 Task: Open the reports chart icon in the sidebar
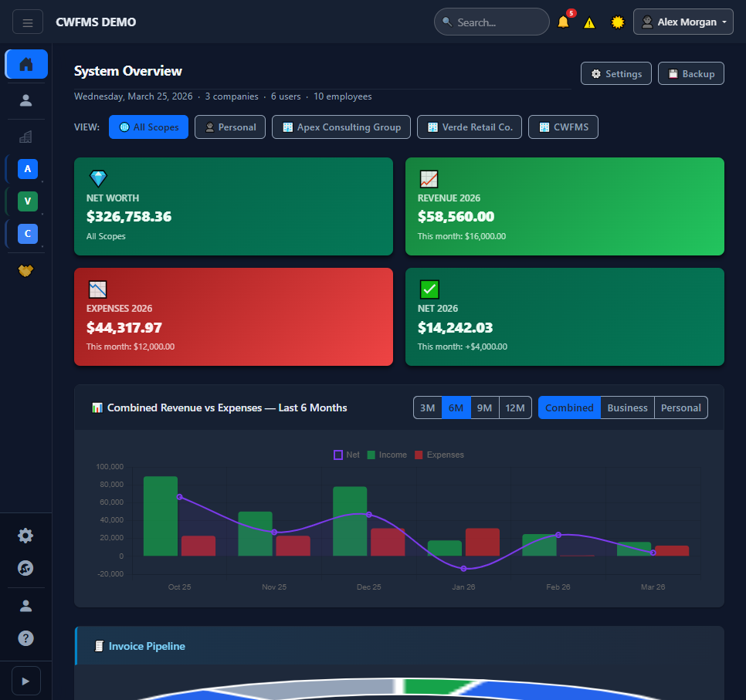(25, 136)
